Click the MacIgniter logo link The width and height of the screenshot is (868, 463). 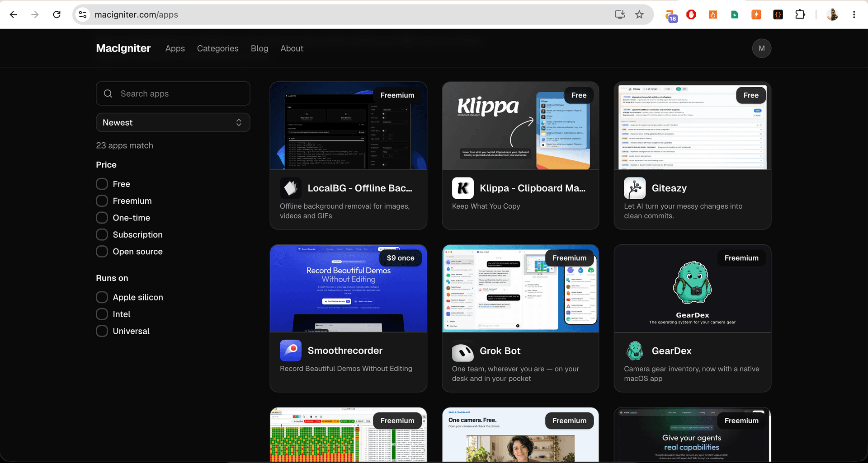(123, 48)
